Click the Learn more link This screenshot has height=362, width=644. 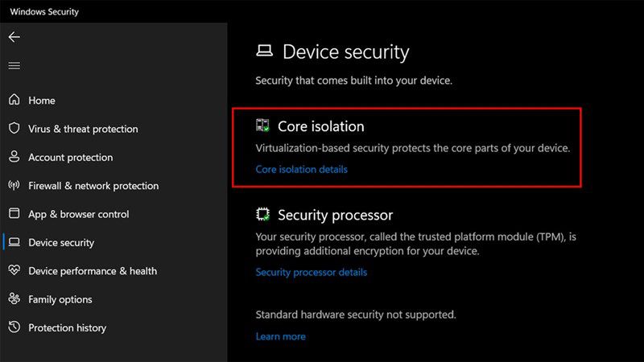point(280,336)
